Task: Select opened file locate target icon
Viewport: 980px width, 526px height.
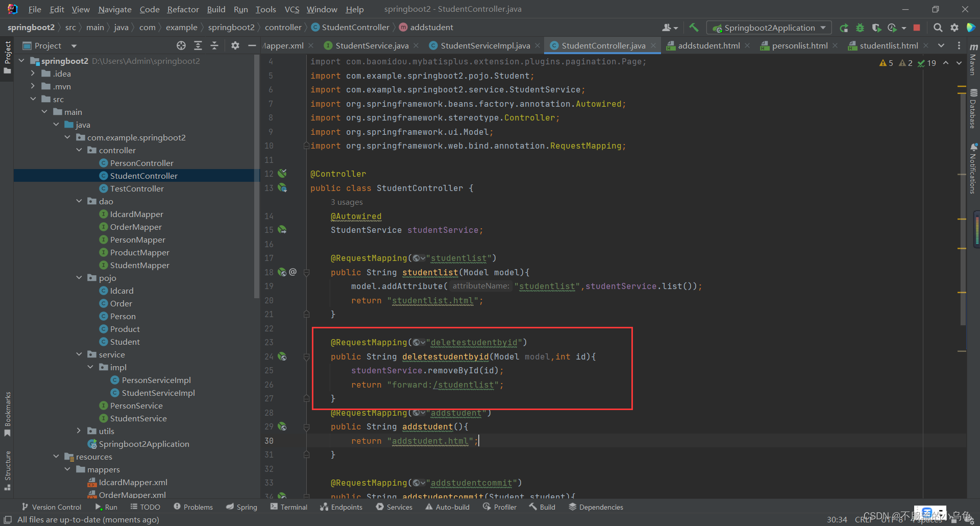Action: click(x=181, y=45)
